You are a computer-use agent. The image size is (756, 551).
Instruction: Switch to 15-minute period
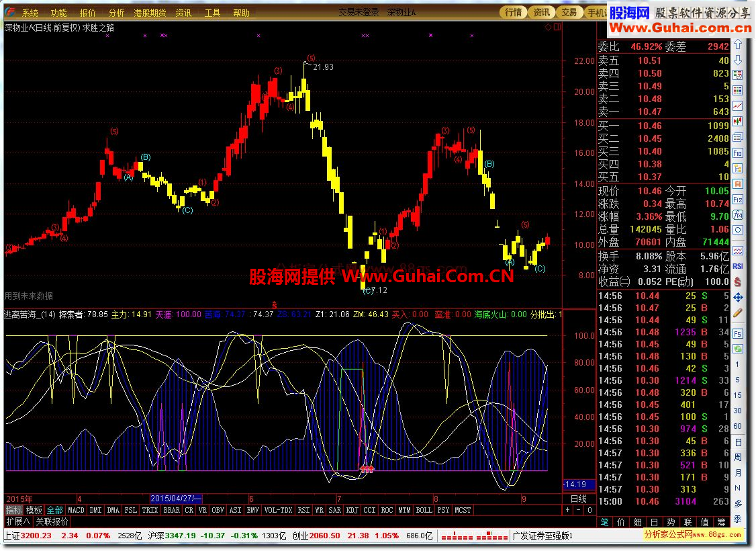(737, 395)
